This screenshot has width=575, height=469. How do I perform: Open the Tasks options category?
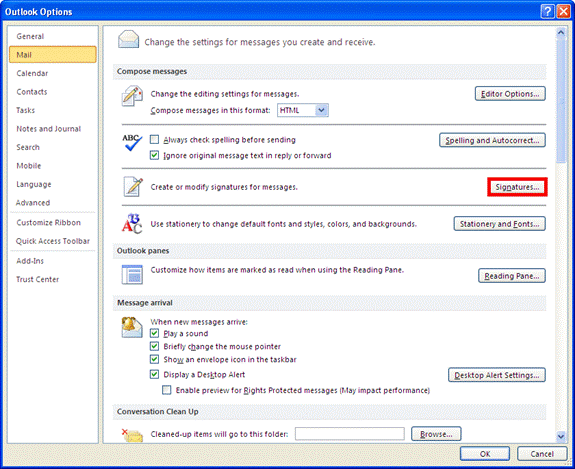(x=52, y=110)
